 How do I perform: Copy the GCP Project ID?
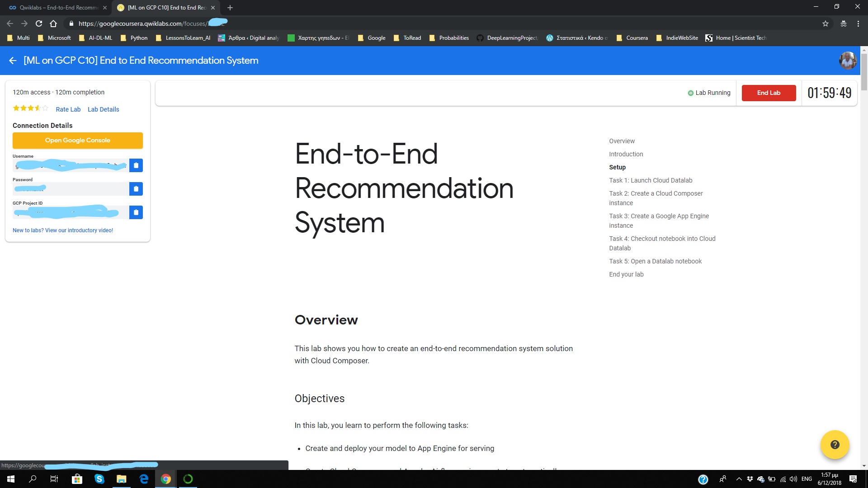tap(136, 212)
